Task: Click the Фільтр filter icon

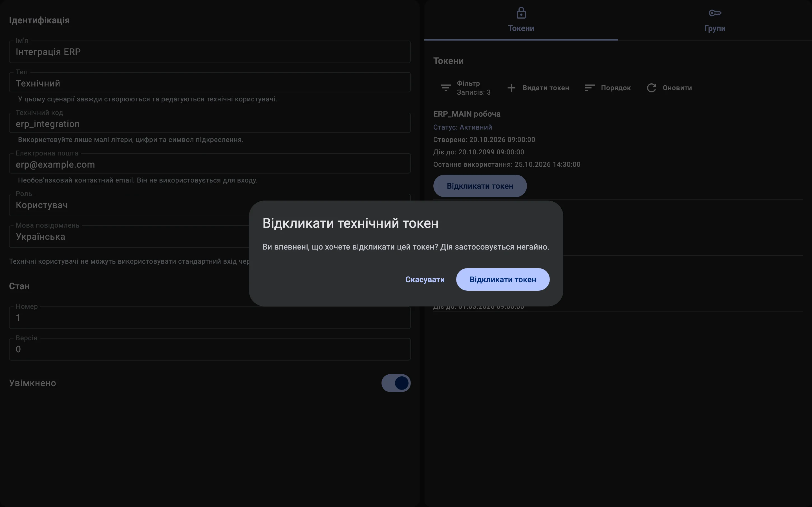Action: click(445, 88)
